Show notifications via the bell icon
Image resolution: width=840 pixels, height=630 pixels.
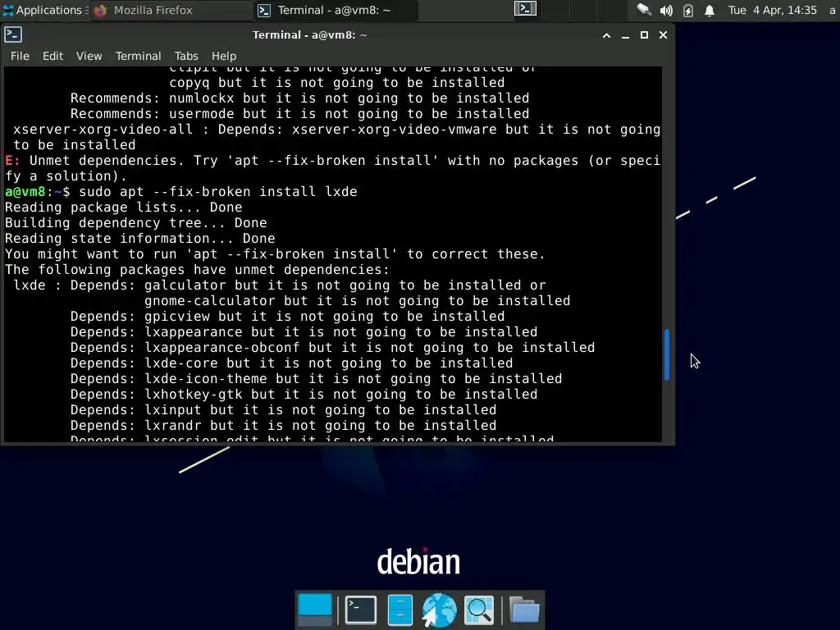[710, 11]
